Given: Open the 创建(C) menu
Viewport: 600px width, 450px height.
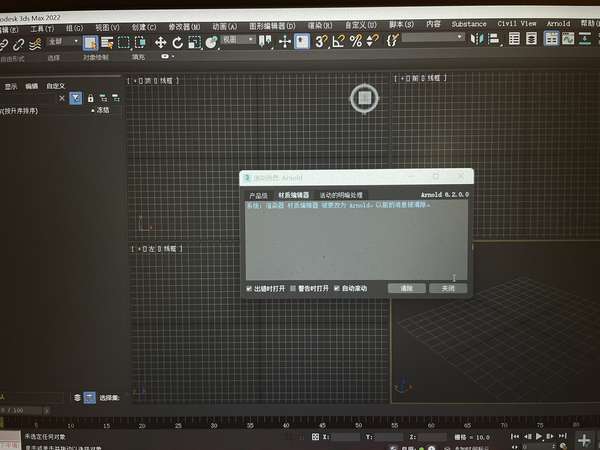Looking at the screenshot, I should point(144,28).
